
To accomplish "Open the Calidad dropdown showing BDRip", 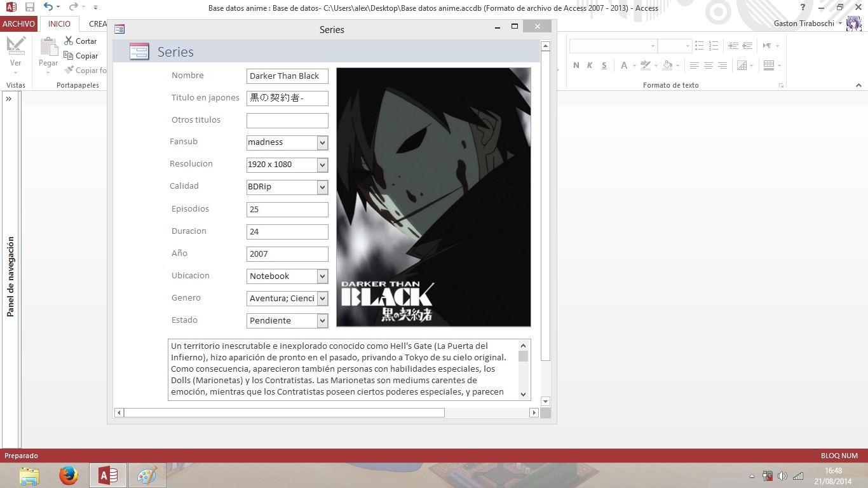I will 322,187.
